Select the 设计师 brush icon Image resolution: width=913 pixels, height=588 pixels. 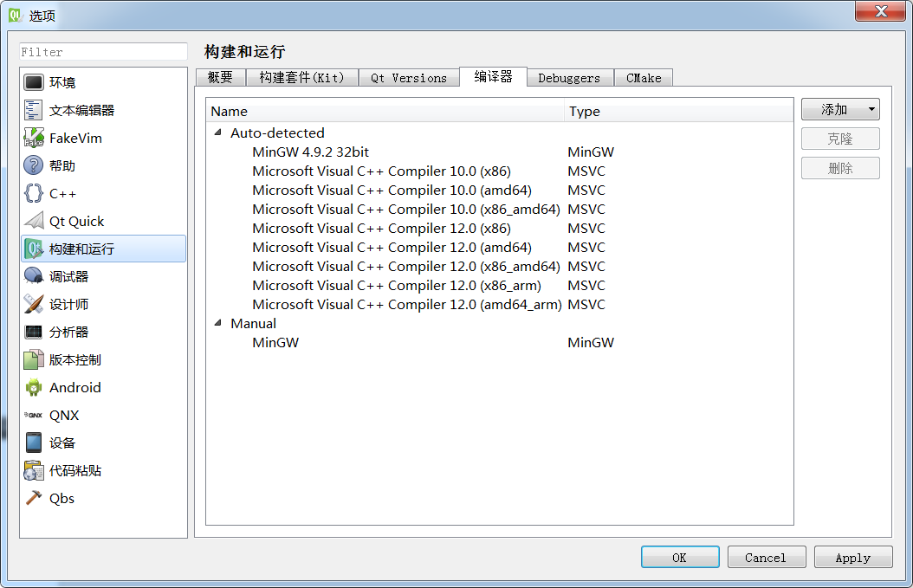[x=33, y=304]
